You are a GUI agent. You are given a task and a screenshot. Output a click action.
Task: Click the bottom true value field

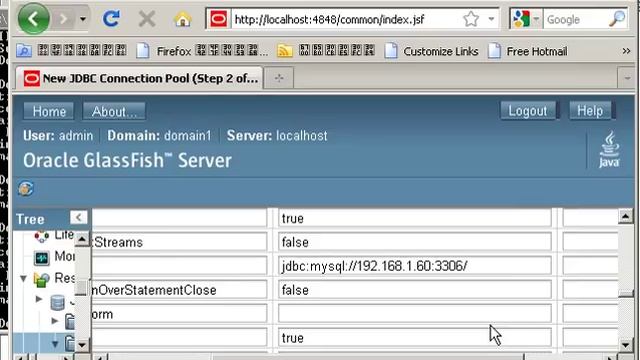pyautogui.click(x=415, y=338)
